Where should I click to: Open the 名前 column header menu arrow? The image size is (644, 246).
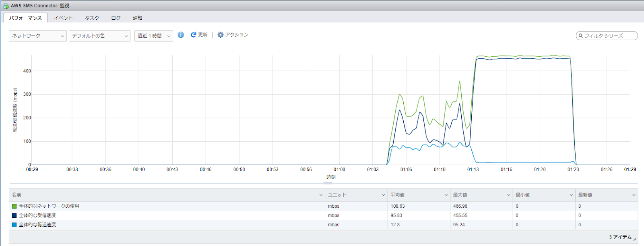tap(321, 195)
